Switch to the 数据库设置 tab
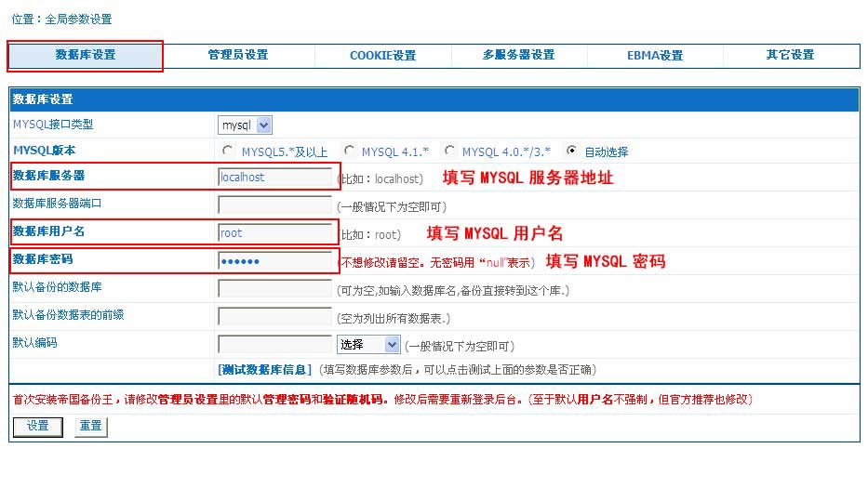The image size is (868, 488). pos(86,55)
